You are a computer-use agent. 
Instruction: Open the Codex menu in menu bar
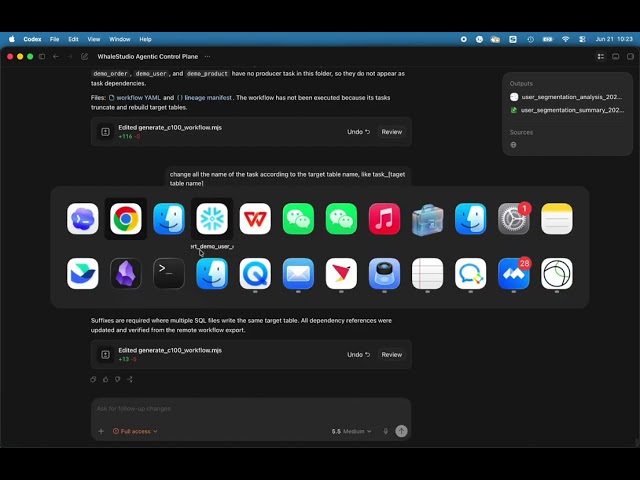(32, 39)
